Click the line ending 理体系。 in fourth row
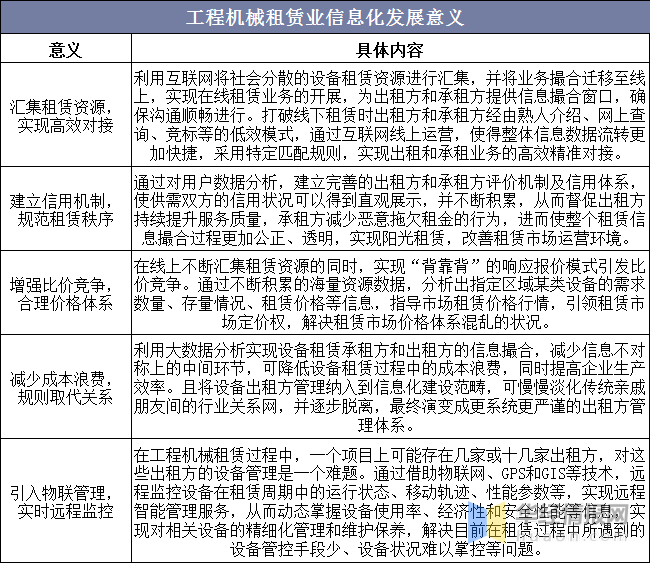Screen dimensions: 651x564 (386, 426)
